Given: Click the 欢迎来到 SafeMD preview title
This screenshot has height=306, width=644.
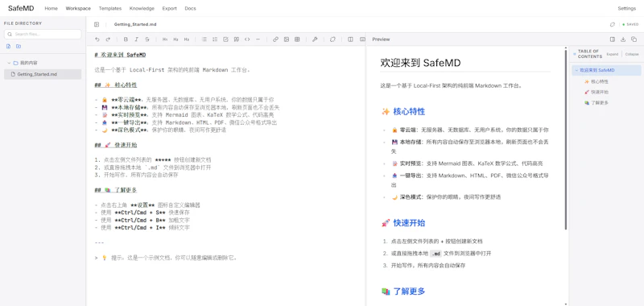Looking at the screenshot, I should point(420,63).
